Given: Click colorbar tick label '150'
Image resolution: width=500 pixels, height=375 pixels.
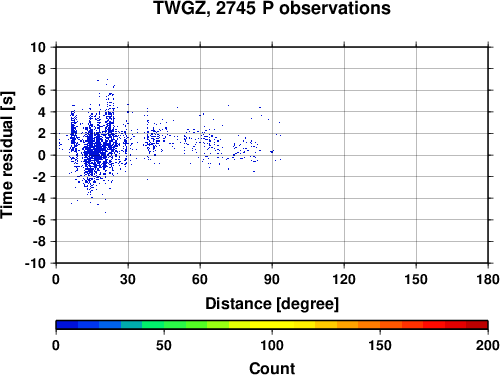Looking at the screenshot, I should [x=380, y=345].
